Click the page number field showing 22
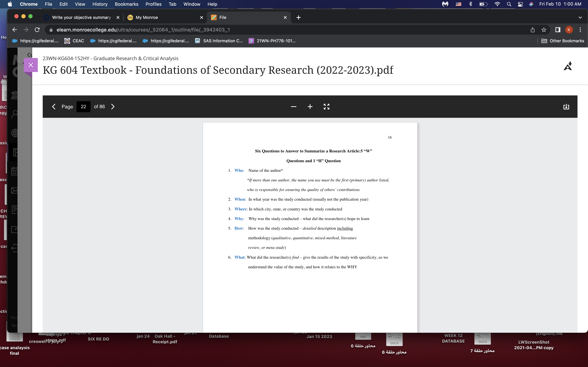This screenshot has height=367, width=588. click(x=83, y=107)
